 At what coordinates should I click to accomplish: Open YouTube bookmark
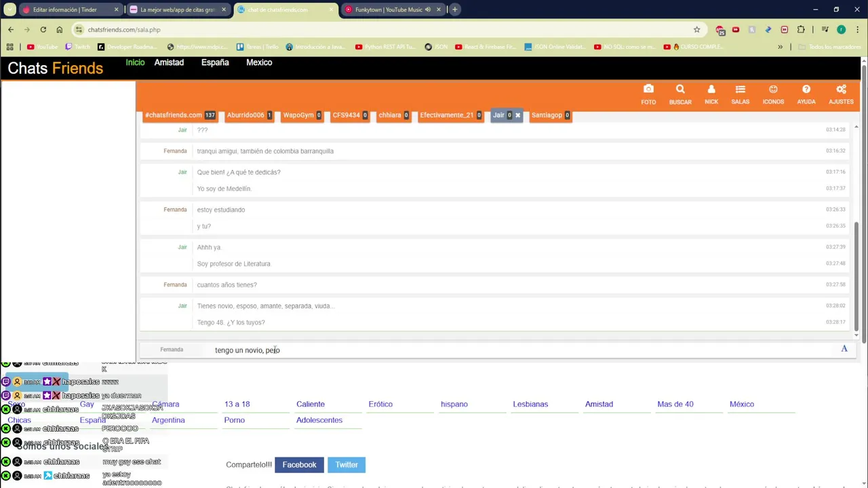tap(42, 47)
